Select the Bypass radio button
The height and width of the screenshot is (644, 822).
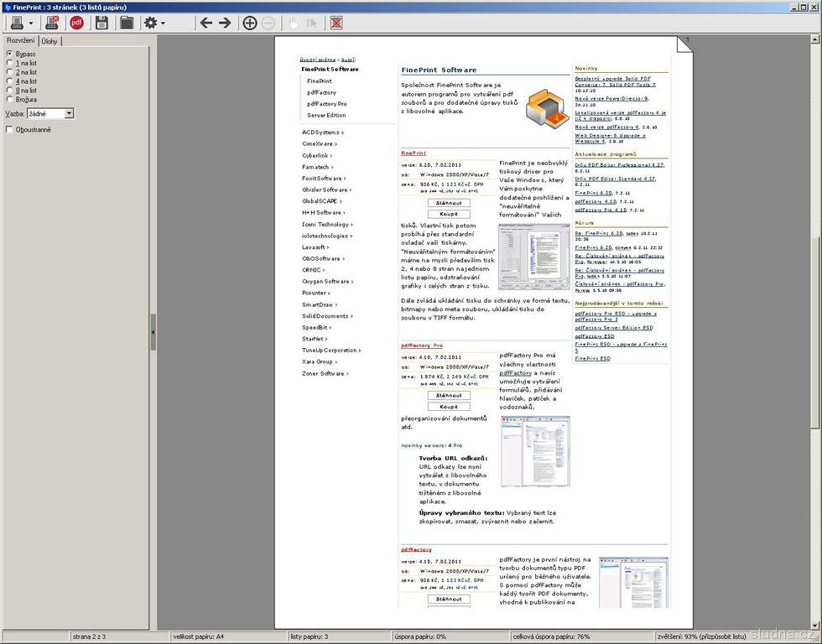(x=10, y=54)
